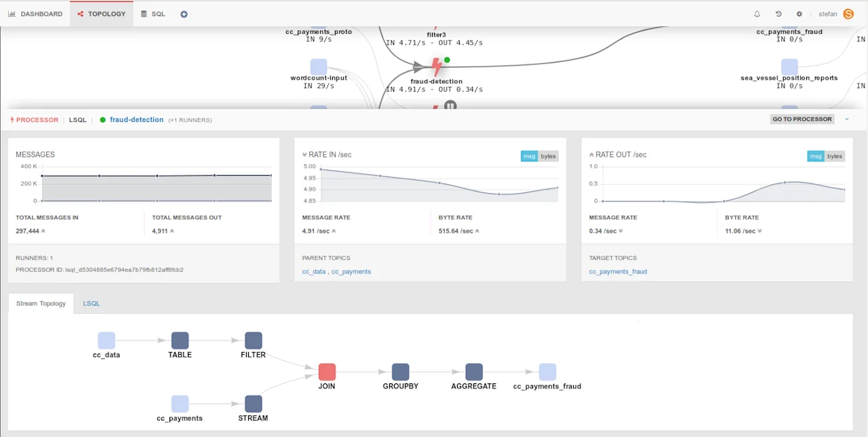Click the stefan username
This screenshot has height=437, width=868.
pyautogui.click(x=828, y=14)
